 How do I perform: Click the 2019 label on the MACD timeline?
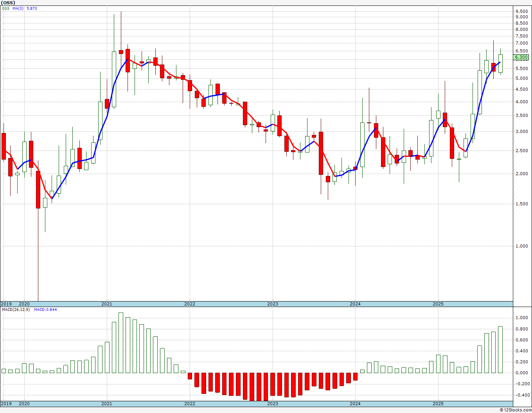click(x=6, y=404)
